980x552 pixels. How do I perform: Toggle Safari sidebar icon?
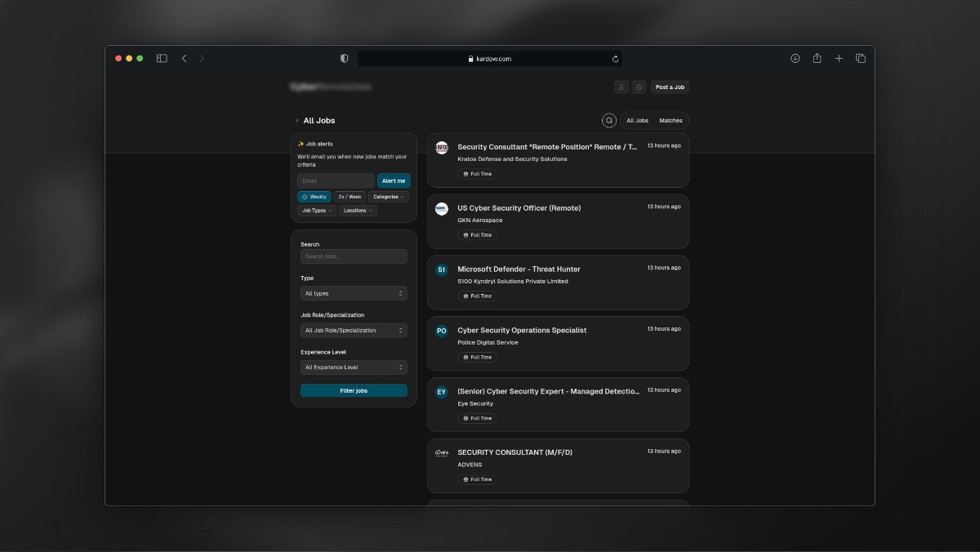pyautogui.click(x=162, y=58)
